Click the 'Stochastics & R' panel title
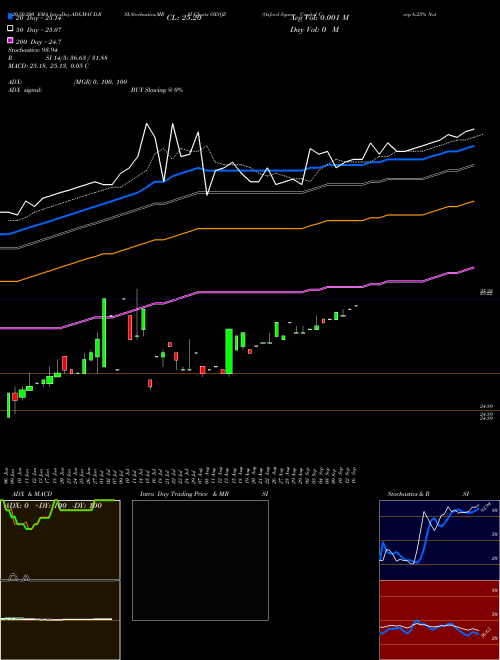The height and width of the screenshot is (660, 500). (408, 494)
